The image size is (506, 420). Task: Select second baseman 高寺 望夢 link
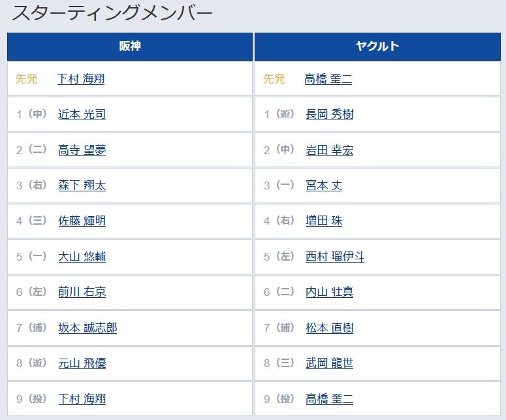coord(82,150)
